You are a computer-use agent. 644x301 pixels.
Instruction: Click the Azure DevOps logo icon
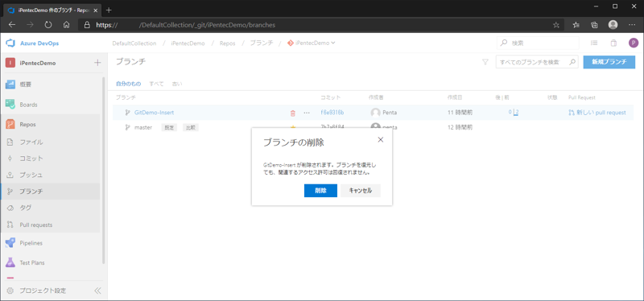click(x=10, y=43)
